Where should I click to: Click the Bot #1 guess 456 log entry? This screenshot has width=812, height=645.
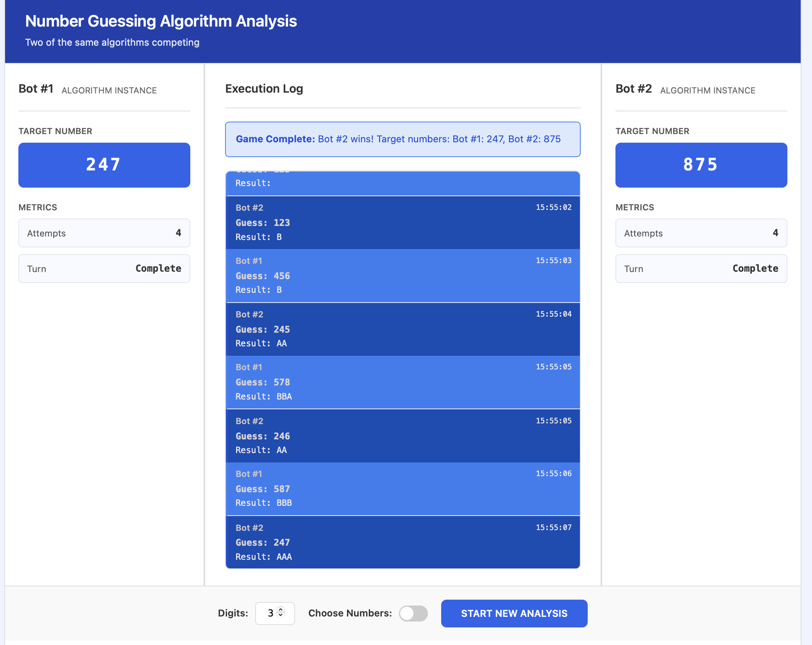pyautogui.click(x=402, y=276)
